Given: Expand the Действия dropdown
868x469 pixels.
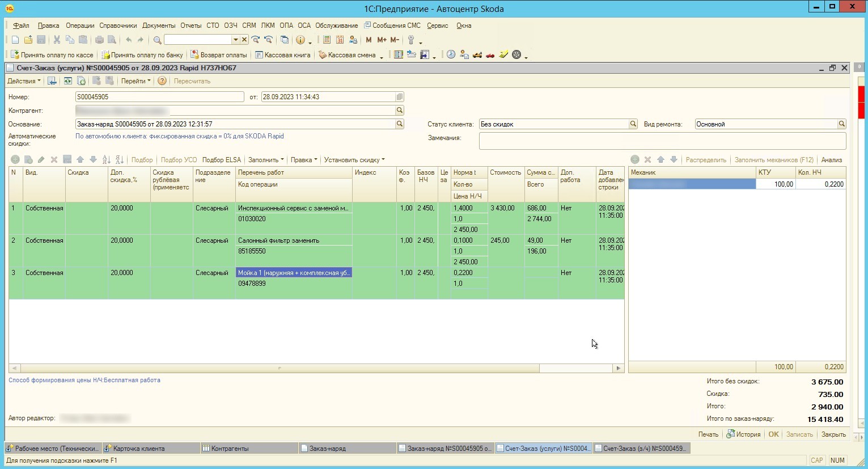Looking at the screenshot, I should coord(24,81).
